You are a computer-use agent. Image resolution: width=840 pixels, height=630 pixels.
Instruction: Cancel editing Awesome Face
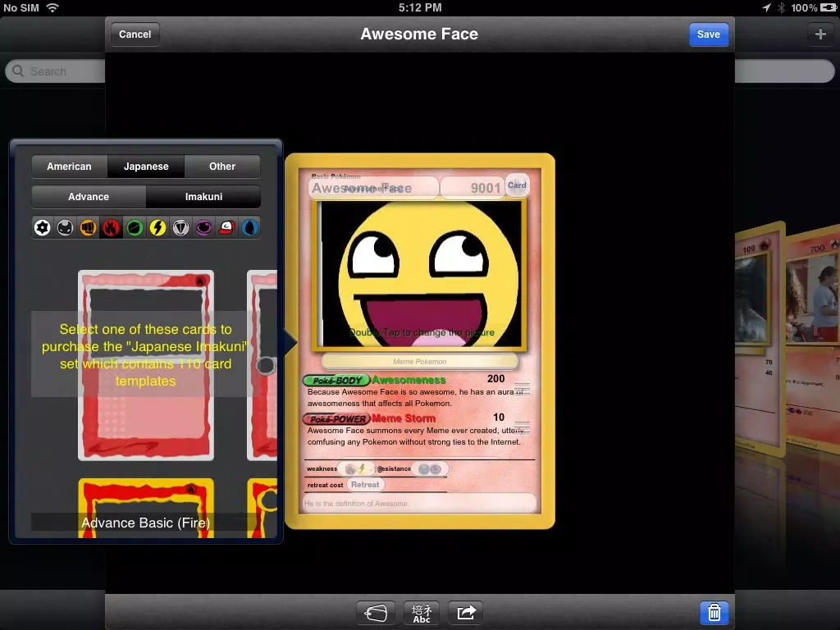(135, 34)
